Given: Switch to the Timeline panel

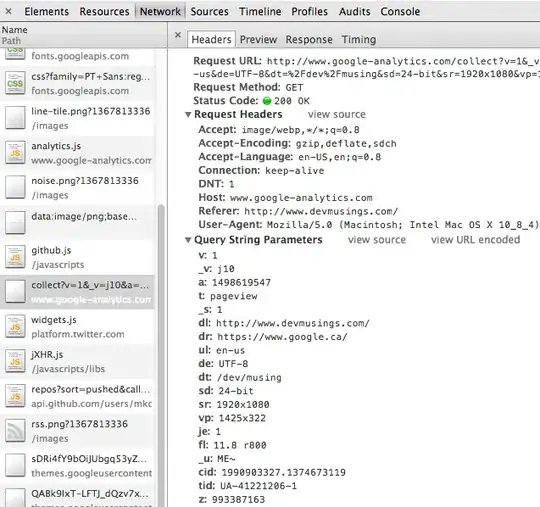Looking at the screenshot, I should (x=260, y=12).
